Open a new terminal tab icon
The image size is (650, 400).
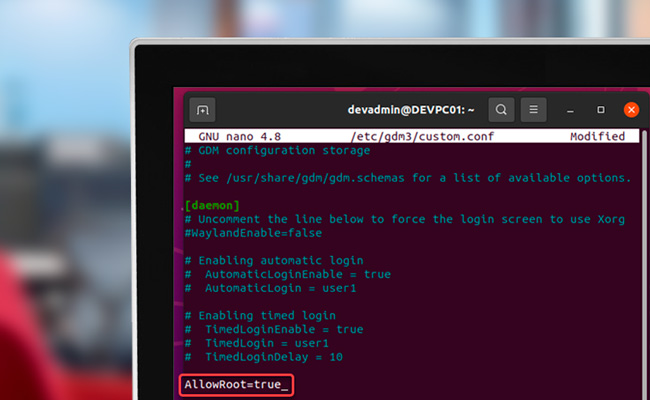pyautogui.click(x=202, y=110)
